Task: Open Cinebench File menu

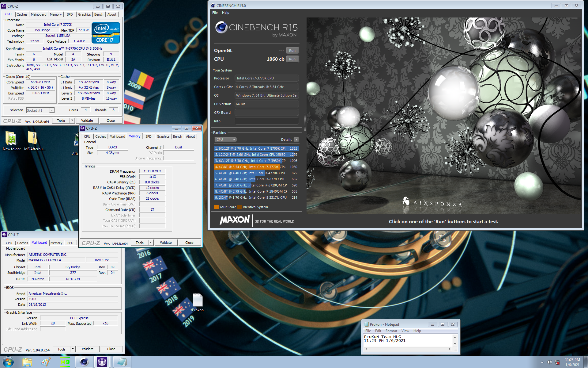Action: coord(215,13)
